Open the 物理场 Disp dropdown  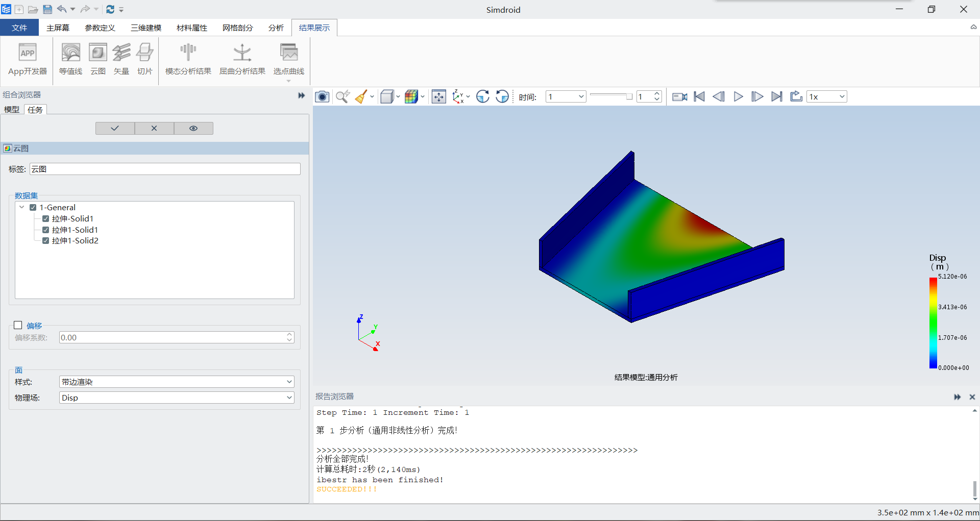[176, 398]
